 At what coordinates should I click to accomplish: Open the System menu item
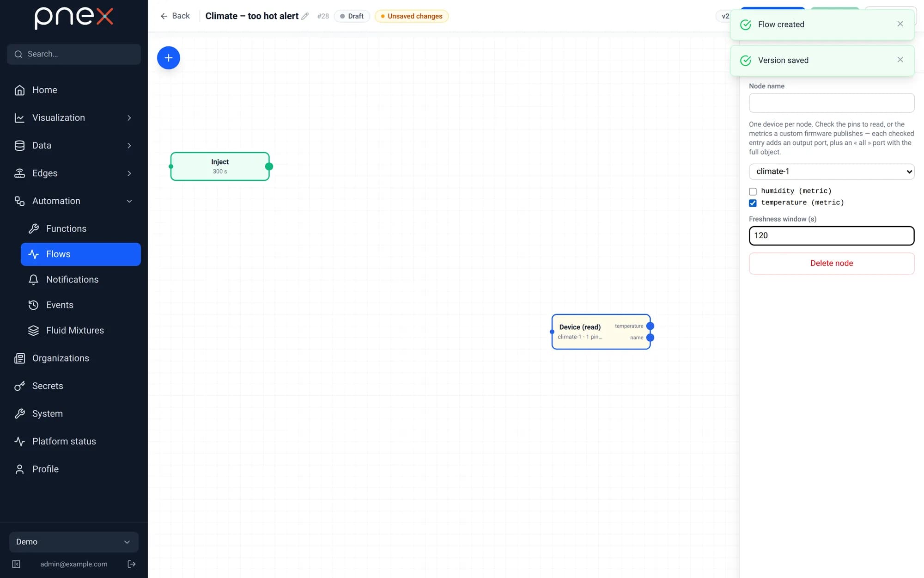pos(74,414)
